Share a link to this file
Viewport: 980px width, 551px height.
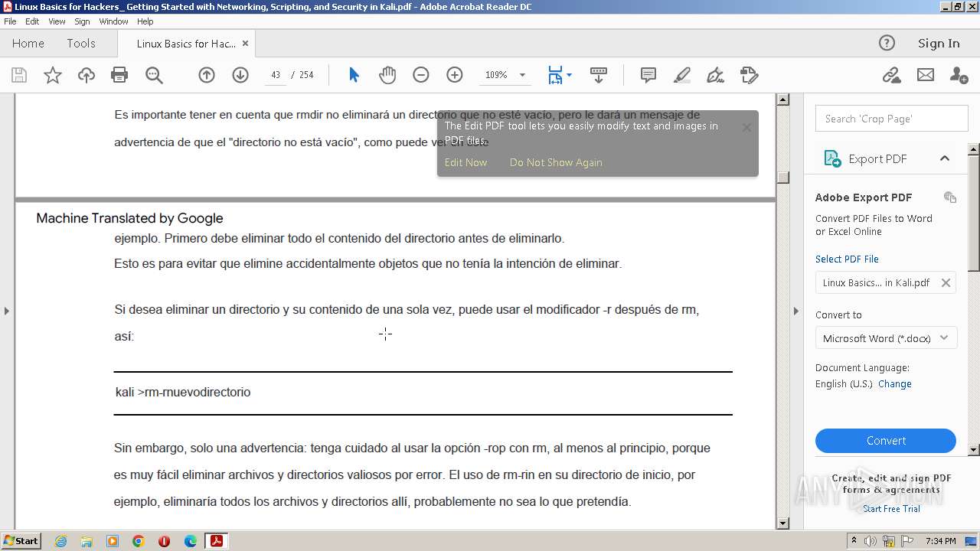pos(891,75)
